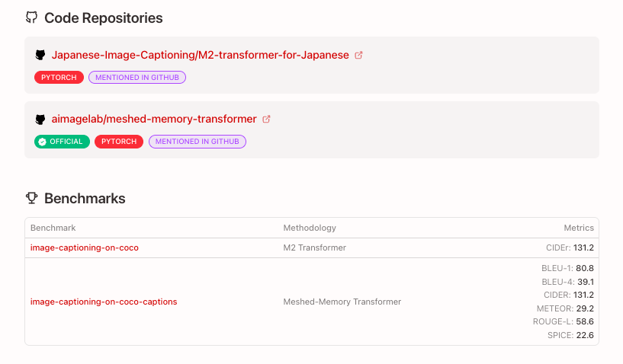The width and height of the screenshot is (623, 364).
Task: Open external link icon for M2-transformer-for-Japanese
Action: pyautogui.click(x=359, y=56)
